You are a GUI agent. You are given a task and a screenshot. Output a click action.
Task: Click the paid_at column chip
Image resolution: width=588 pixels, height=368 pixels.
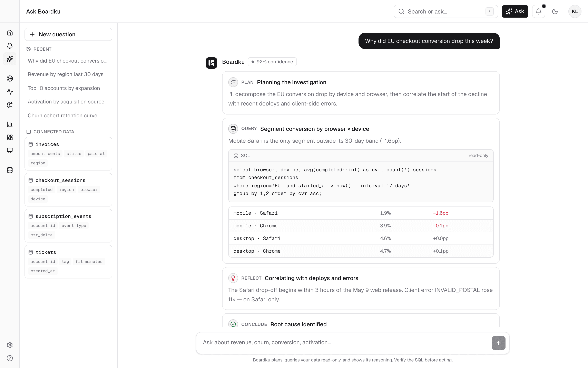tap(96, 154)
